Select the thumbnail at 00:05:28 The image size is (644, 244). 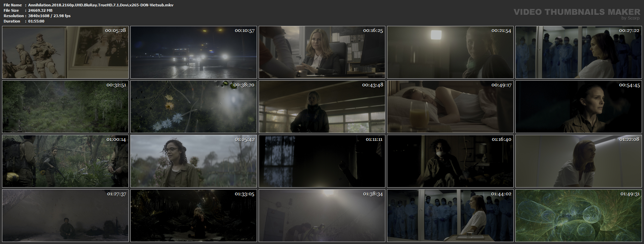pos(65,52)
